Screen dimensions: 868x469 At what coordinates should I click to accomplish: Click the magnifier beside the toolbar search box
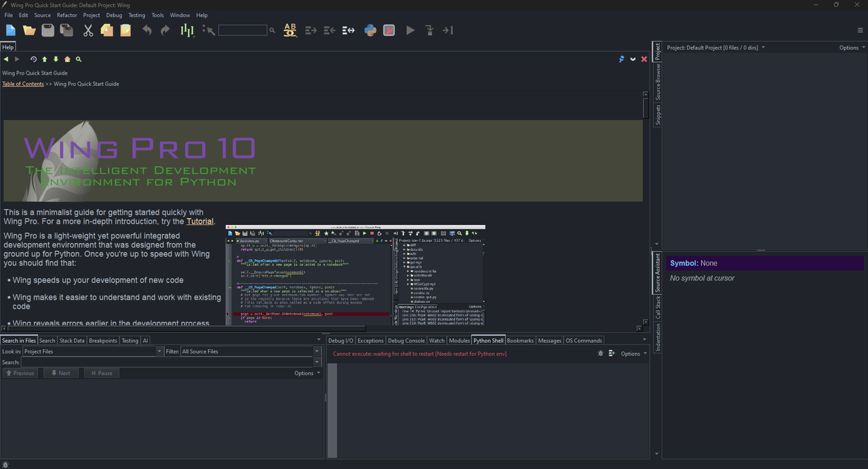273,30
